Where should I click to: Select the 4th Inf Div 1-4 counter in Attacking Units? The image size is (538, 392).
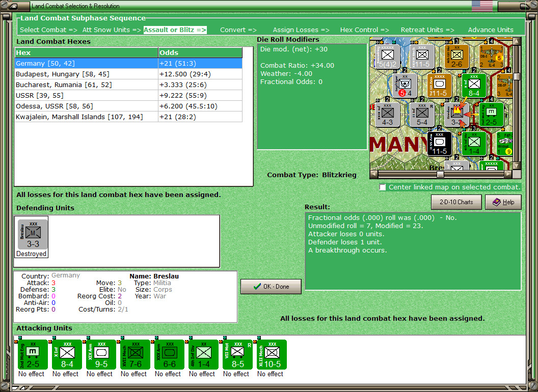[x=203, y=355]
